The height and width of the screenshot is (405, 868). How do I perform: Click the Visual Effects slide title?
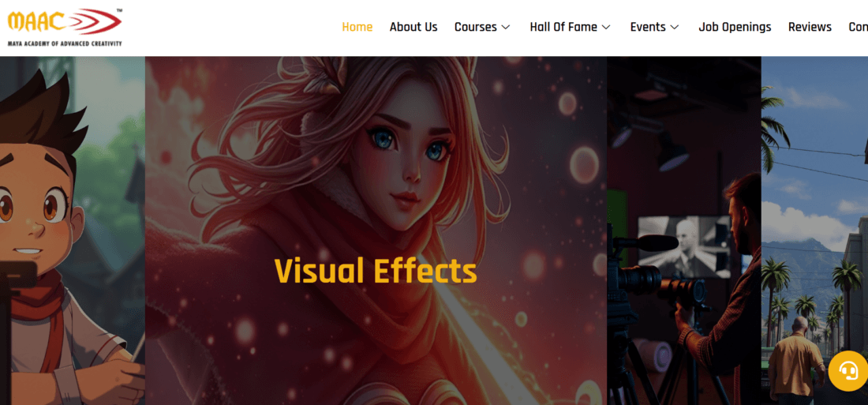[376, 271]
